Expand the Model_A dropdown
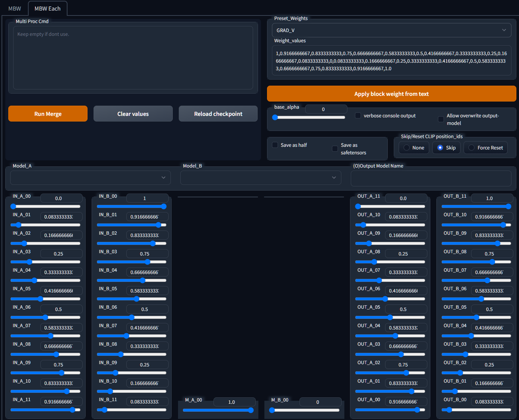 pyautogui.click(x=91, y=178)
